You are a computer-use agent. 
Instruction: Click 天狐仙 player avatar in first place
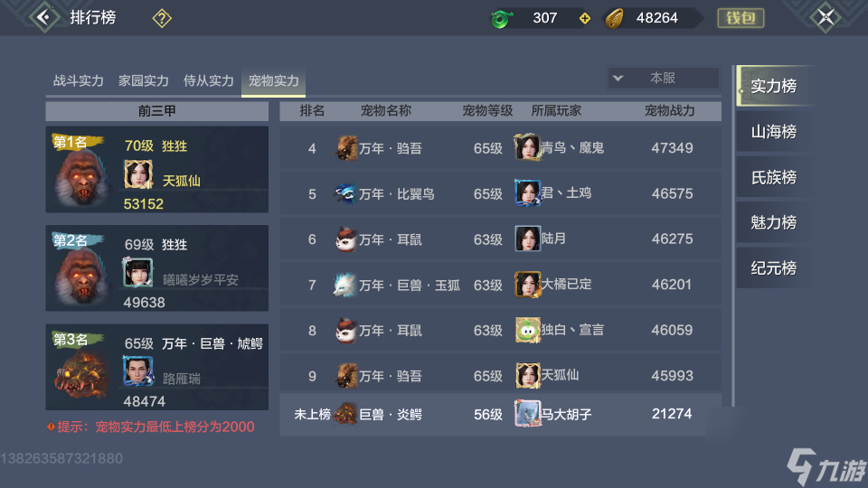click(x=137, y=174)
